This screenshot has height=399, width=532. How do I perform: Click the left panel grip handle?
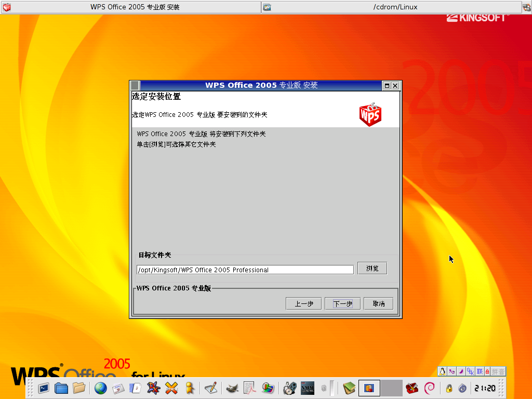[x=31, y=388]
